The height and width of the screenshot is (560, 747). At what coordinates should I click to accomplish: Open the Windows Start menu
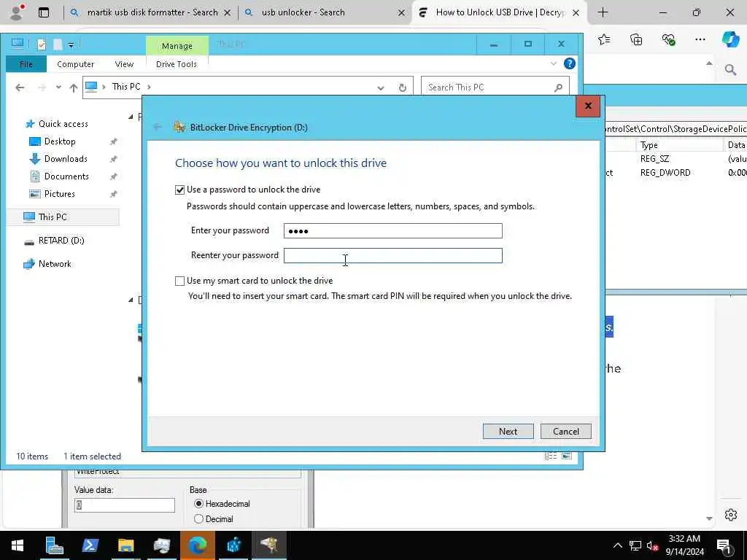point(18,545)
